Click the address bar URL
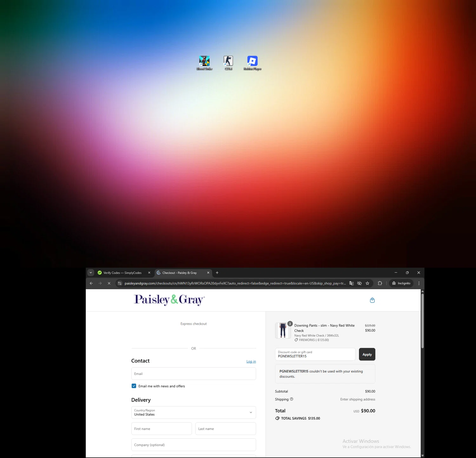This screenshot has height=458, width=476. coord(235,283)
